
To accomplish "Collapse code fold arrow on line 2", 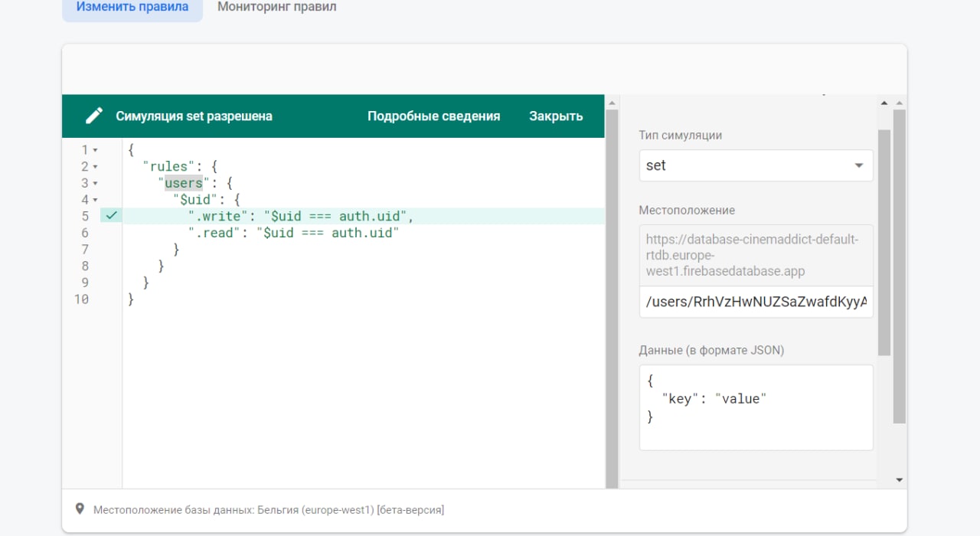I will point(96,167).
